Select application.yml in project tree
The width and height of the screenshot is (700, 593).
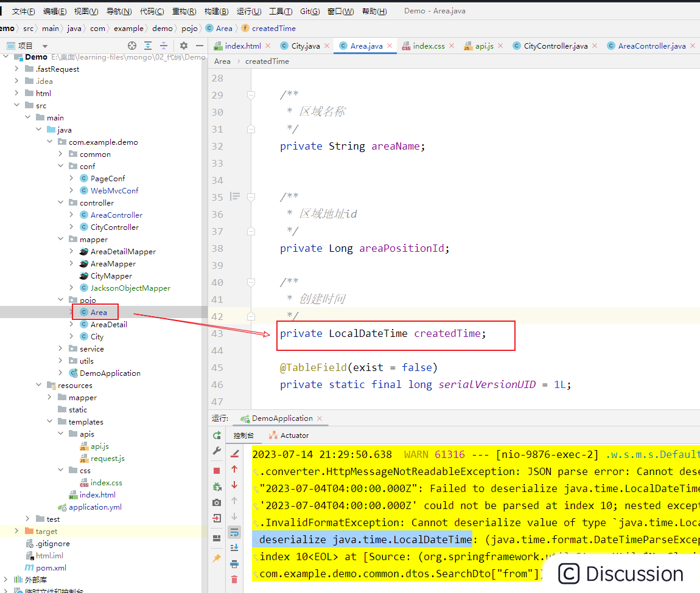coord(95,507)
